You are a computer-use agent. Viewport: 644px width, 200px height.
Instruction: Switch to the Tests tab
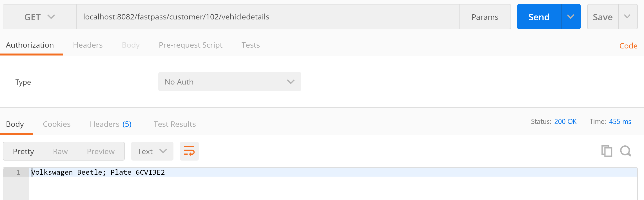click(250, 45)
